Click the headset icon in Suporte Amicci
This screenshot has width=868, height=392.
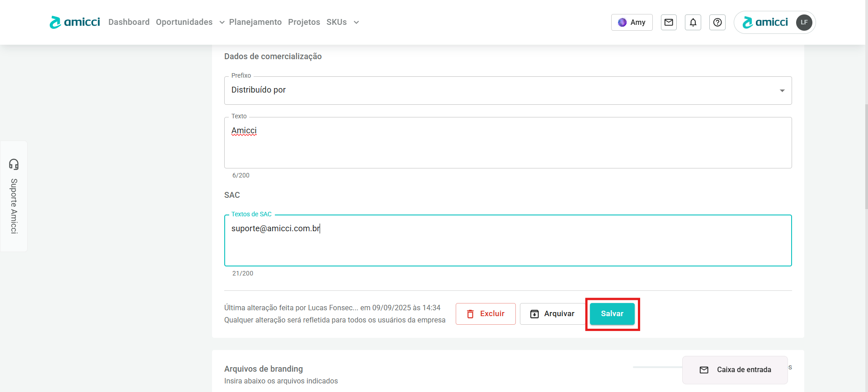[14, 164]
